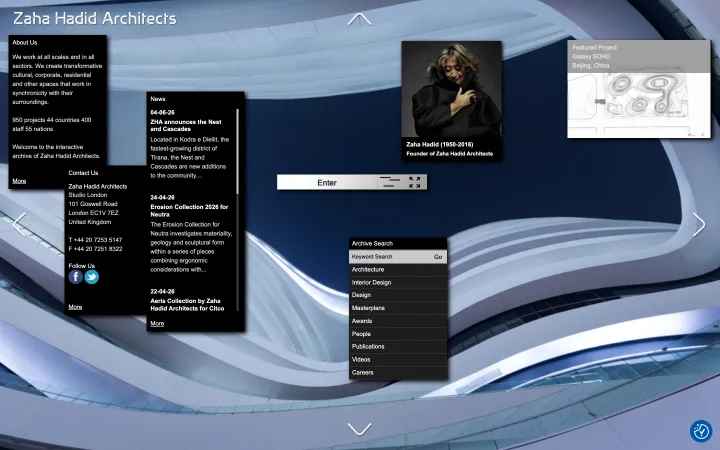Click 'Galaxy SOHO' project name
Viewport: 720px width, 450px height.
coord(591,56)
